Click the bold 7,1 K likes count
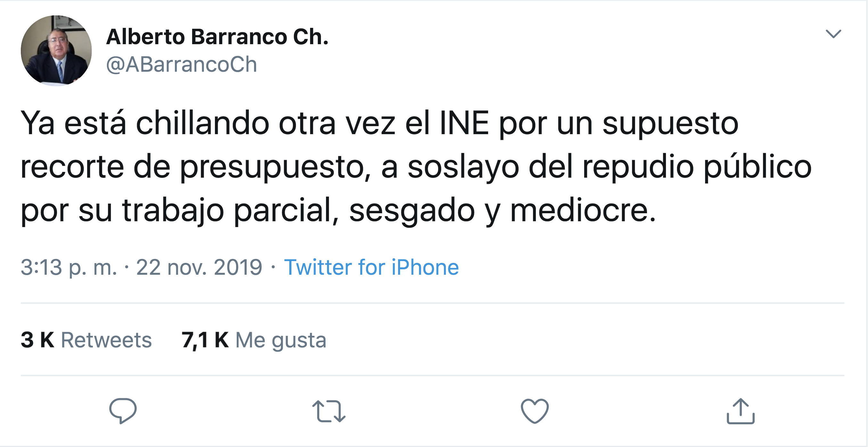This screenshot has height=447, width=868. pos(205,340)
